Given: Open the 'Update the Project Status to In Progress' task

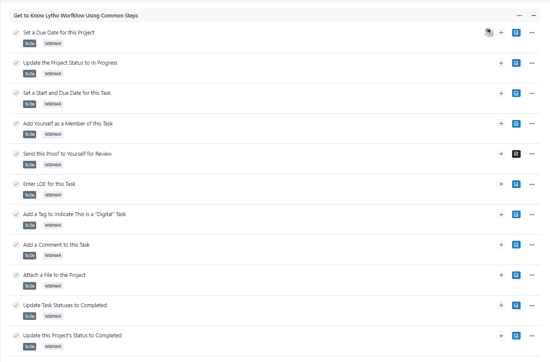Looking at the screenshot, I should pos(70,63).
